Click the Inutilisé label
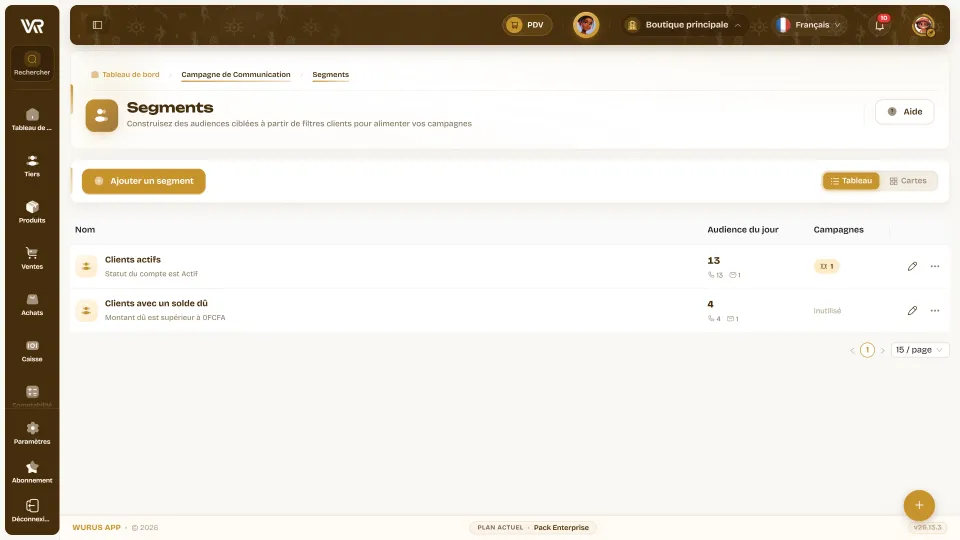 pos(827,311)
